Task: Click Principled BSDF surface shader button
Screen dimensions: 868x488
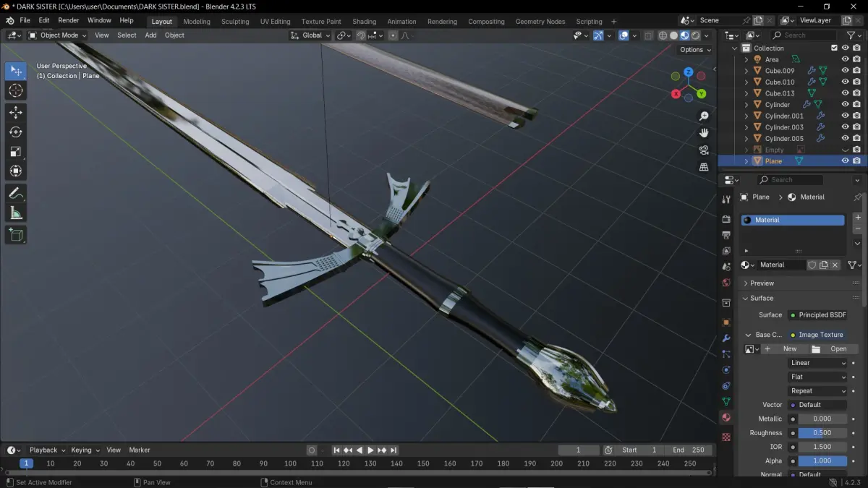Action: (817, 314)
